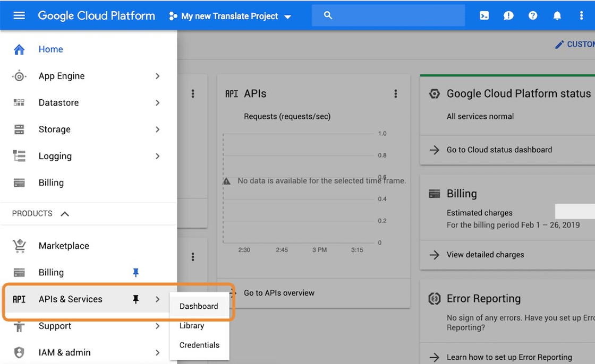Click Go to APIs overview link
This screenshot has height=364, width=595.
click(279, 293)
